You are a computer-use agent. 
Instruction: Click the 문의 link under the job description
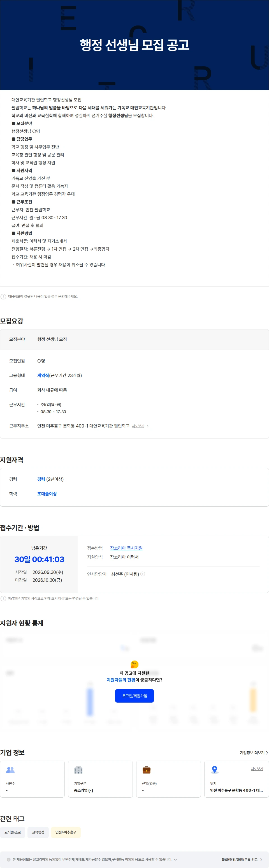61,297
